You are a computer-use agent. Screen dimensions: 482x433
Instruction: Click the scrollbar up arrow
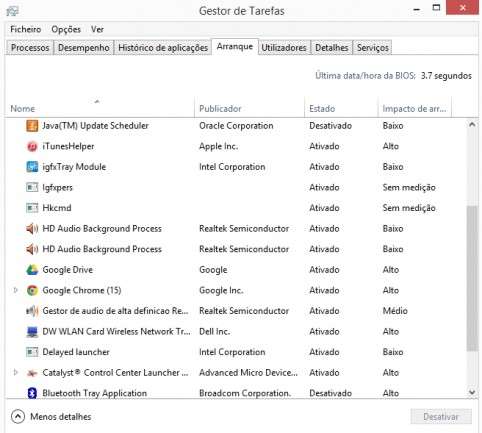point(472,125)
